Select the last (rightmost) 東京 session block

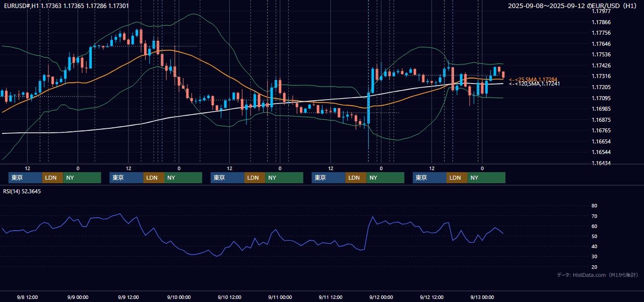[x=429, y=178]
